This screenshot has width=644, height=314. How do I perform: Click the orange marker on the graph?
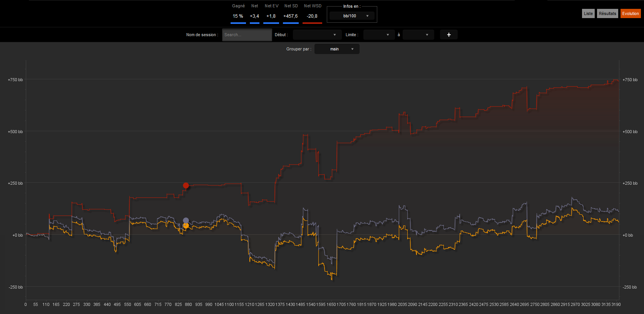[186, 226]
